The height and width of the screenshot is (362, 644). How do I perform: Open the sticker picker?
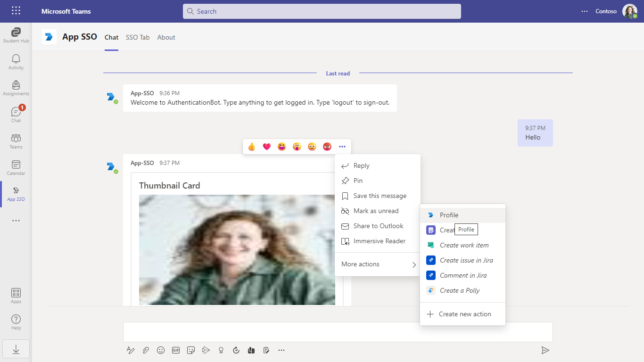[191, 350]
